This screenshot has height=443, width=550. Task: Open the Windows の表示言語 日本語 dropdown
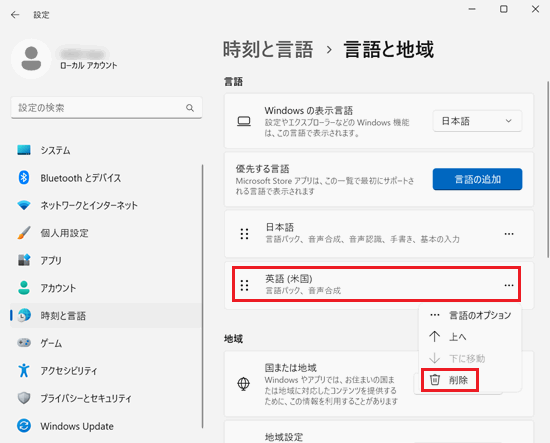[477, 121]
